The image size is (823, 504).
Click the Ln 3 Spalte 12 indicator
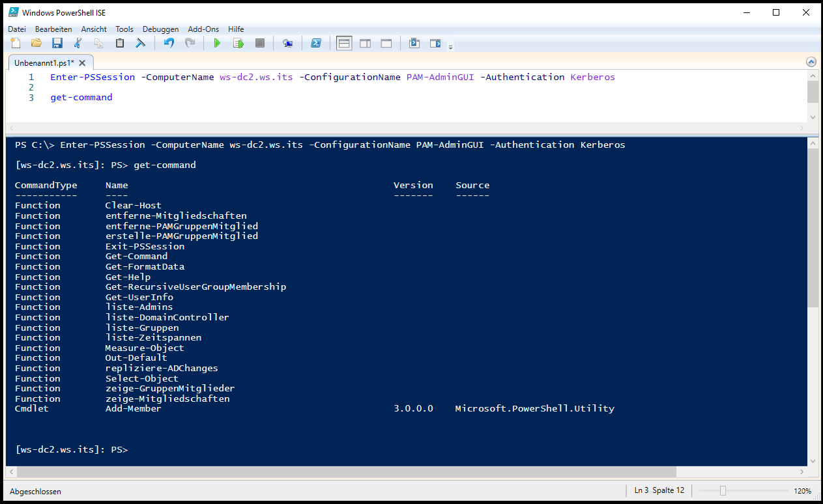(659, 490)
